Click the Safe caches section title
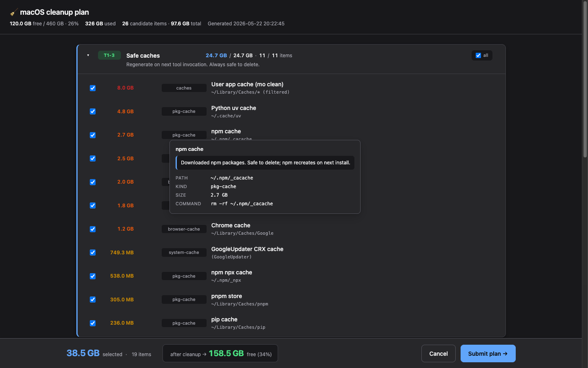This screenshot has width=588, height=368. 143,56
